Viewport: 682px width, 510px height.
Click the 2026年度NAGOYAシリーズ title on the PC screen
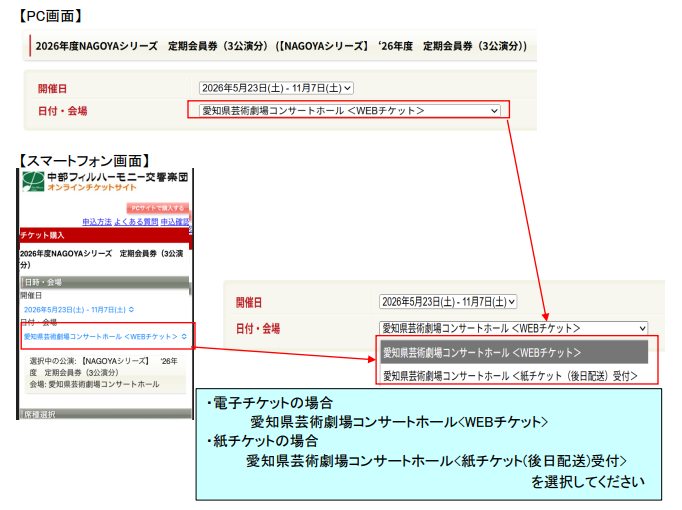click(280, 46)
